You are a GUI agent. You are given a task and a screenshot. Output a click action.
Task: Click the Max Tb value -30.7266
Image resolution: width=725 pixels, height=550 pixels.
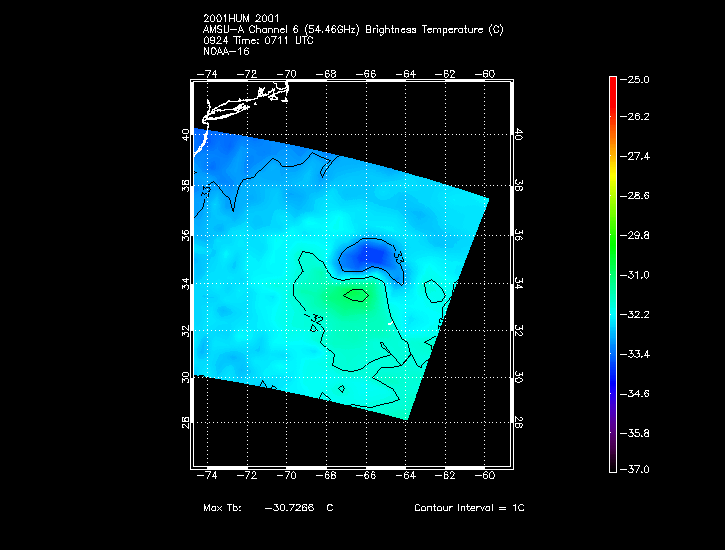[x=289, y=508]
